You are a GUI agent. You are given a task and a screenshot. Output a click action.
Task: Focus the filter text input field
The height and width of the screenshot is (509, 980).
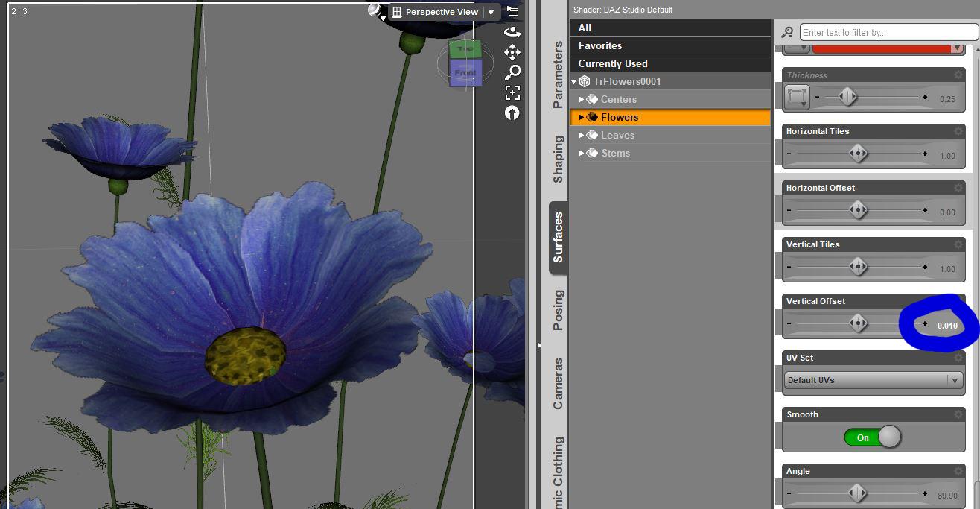888,32
